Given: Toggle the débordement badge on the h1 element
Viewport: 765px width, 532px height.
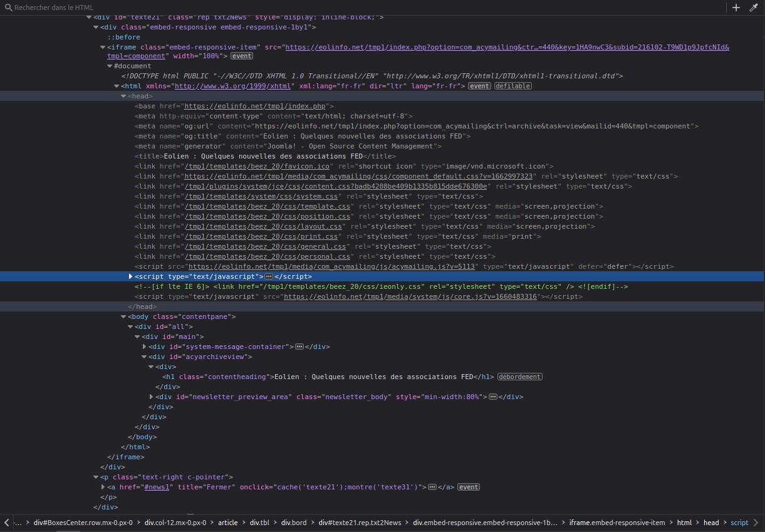Looking at the screenshot, I should [519, 377].
